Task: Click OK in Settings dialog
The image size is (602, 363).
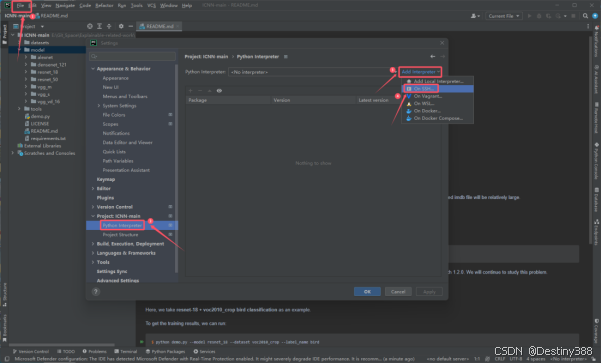Action: pyautogui.click(x=367, y=292)
